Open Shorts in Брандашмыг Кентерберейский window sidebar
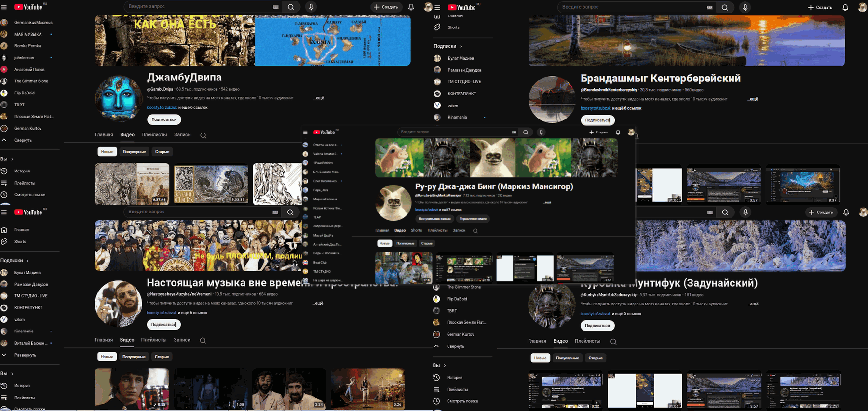This screenshot has height=411, width=868. tap(453, 27)
